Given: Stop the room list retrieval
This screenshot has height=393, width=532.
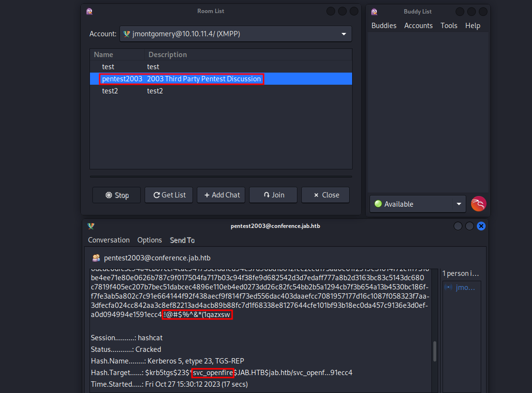Looking at the screenshot, I should pyautogui.click(x=117, y=195).
